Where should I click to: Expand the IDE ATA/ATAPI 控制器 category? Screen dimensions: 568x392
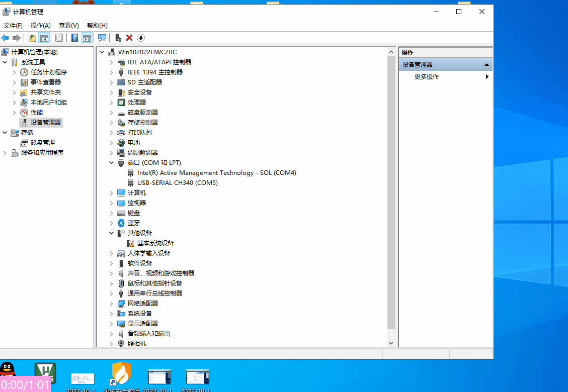(112, 62)
